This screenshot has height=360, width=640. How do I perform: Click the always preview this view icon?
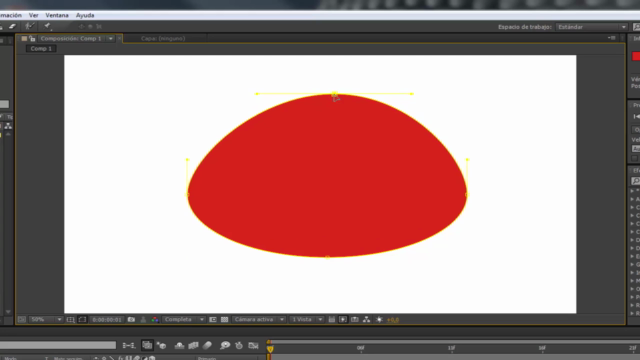click(x=22, y=320)
